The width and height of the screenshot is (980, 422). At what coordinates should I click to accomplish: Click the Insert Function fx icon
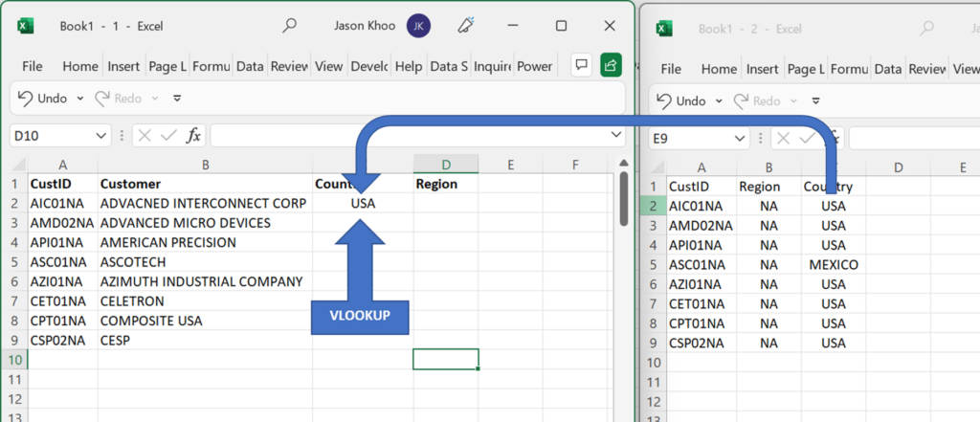(194, 136)
